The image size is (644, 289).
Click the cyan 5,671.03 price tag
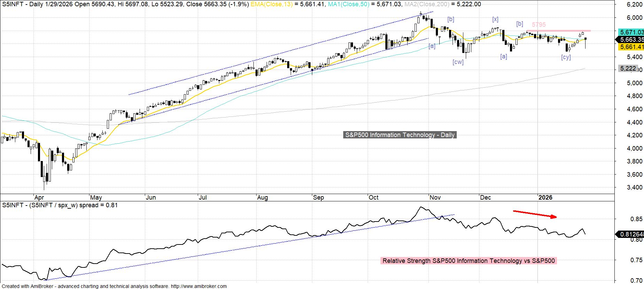click(x=630, y=32)
